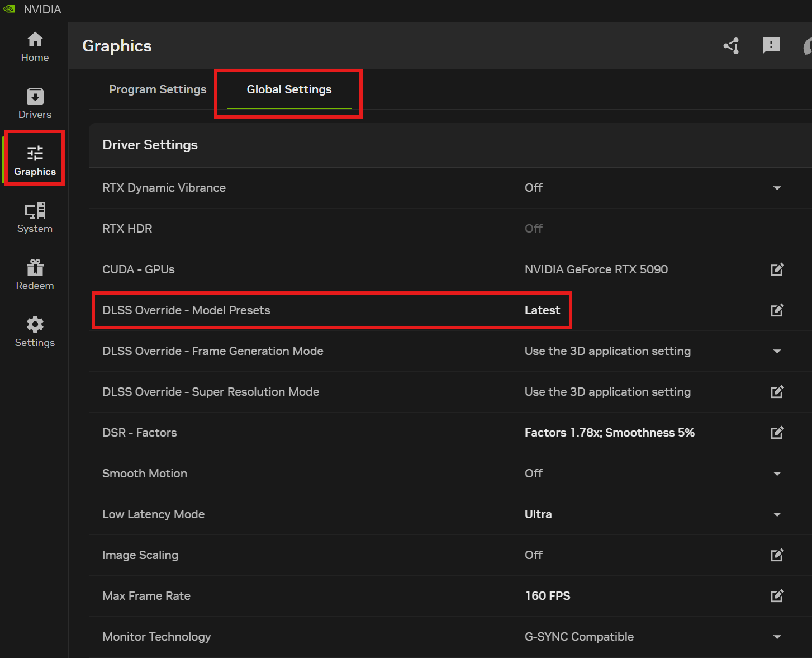Image resolution: width=812 pixels, height=658 pixels.
Task: Open the app Settings gear
Action: click(35, 332)
